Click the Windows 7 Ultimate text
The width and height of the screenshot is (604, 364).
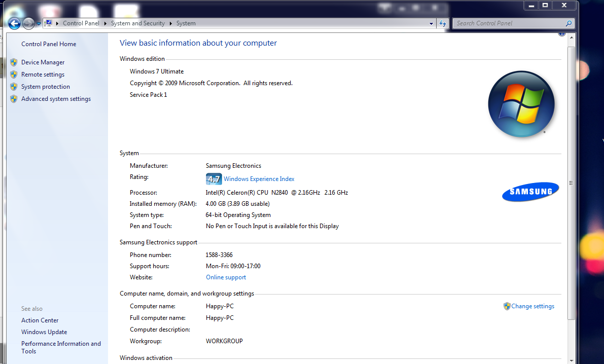pyautogui.click(x=157, y=71)
